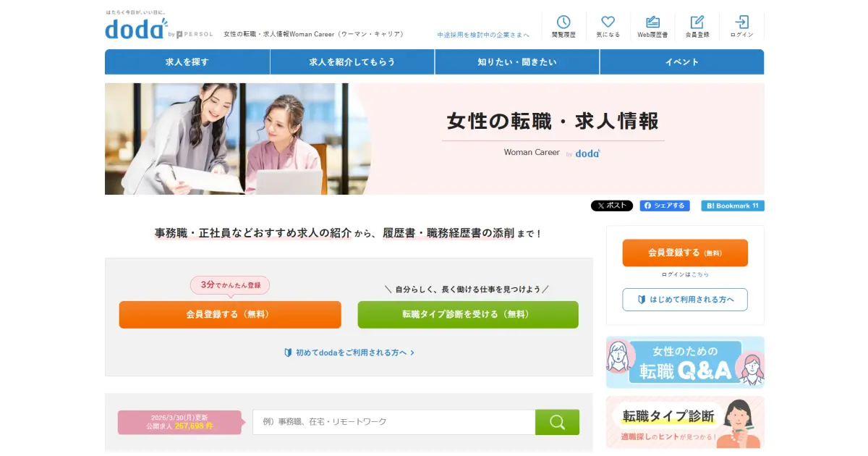Click the green magnifier search button
868x456 pixels.
(x=557, y=422)
